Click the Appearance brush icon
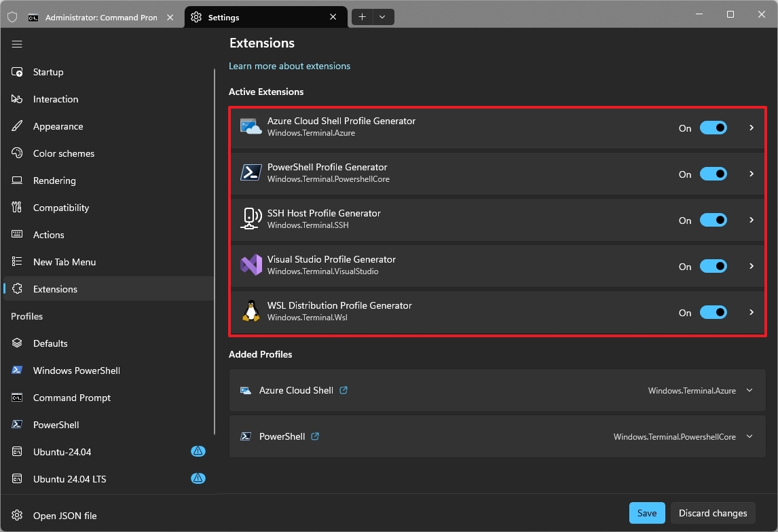 pos(18,126)
